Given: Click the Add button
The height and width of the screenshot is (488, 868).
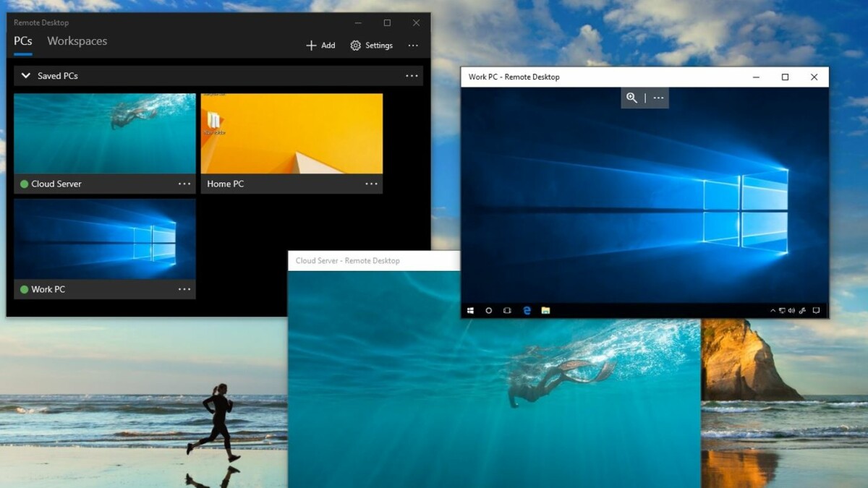Looking at the screenshot, I should pyautogui.click(x=320, y=46).
